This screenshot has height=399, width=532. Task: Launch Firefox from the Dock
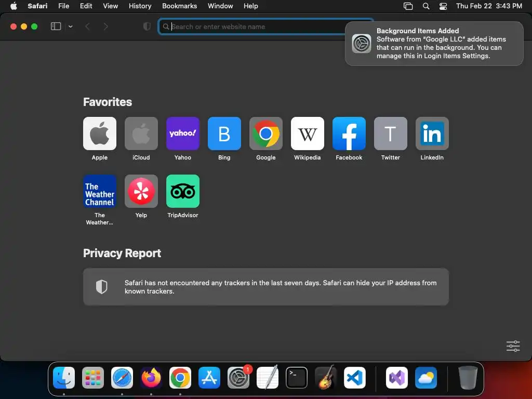tap(151, 377)
